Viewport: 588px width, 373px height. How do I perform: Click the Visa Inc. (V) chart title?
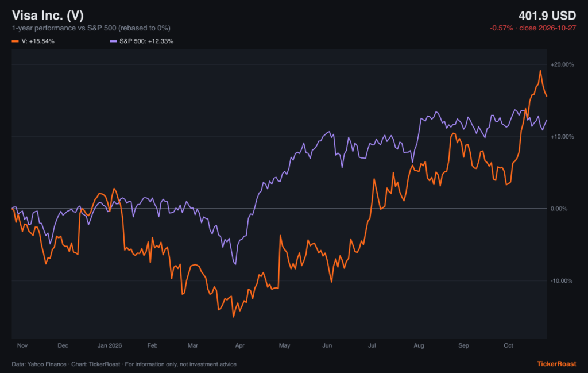pos(48,16)
